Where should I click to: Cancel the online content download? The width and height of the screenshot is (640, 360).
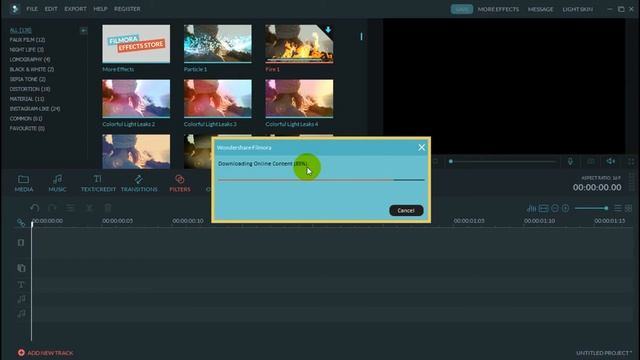406,210
